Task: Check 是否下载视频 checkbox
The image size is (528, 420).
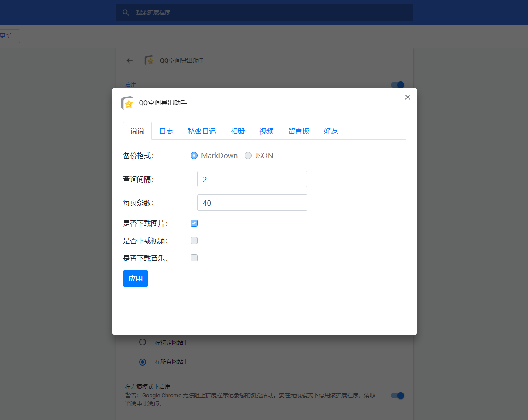Action: [194, 240]
